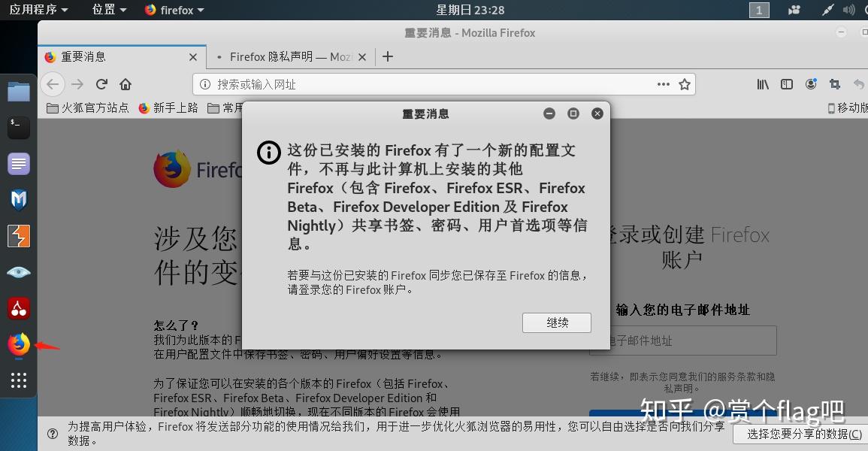Click the volume icon in system tray
Viewport: 868px width, 451px height.
(848, 10)
